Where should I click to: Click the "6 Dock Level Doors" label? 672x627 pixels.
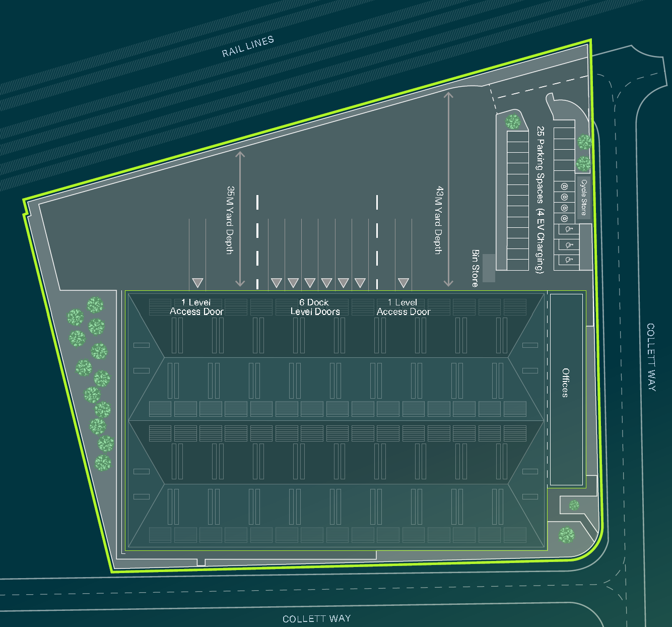[x=315, y=307]
